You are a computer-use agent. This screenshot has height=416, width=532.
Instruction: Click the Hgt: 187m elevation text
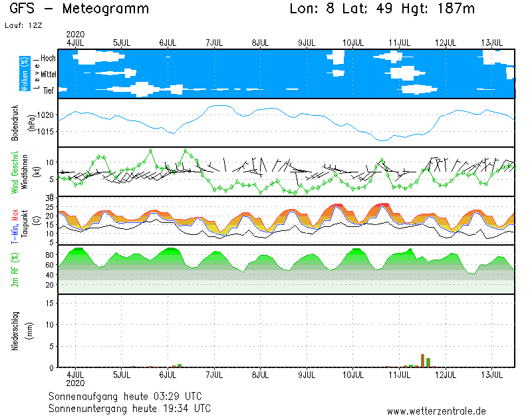pyautogui.click(x=443, y=9)
